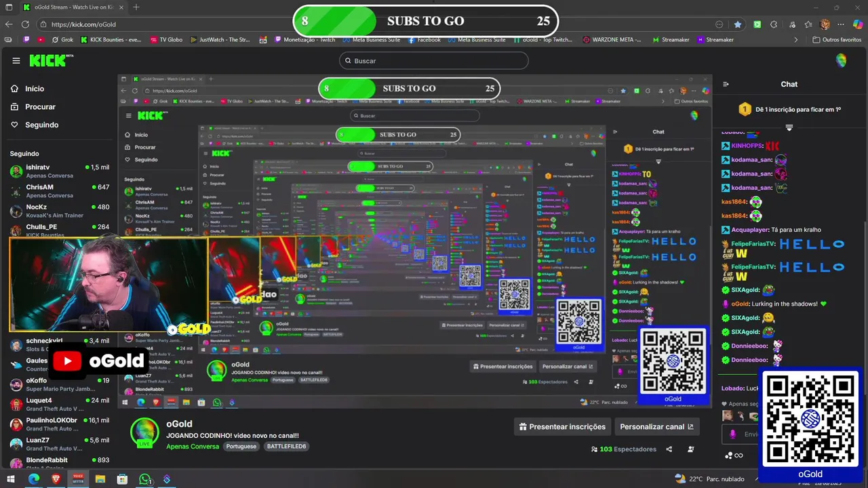Viewport: 868px width, 488px height.
Task: Open Brave browser from taskbar
Action: 56,479
